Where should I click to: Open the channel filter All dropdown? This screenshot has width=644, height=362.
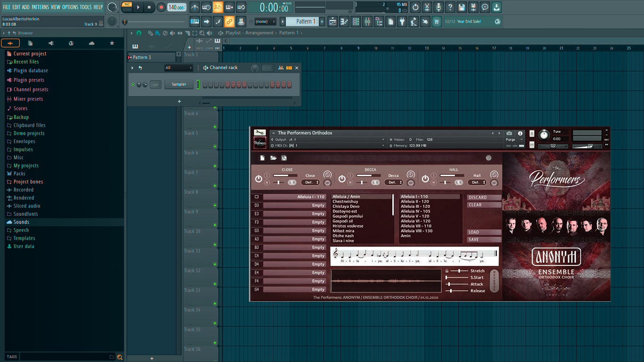click(x=179, y=68)
